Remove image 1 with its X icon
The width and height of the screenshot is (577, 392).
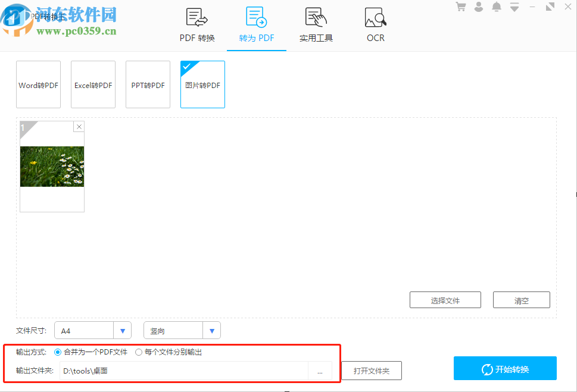pyautogui.click(x=79, y=127)
